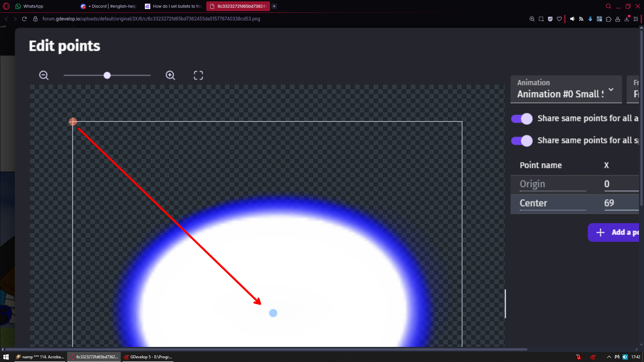Reload the page with the refresh icon
644x362 pixels.
[24, 19]
